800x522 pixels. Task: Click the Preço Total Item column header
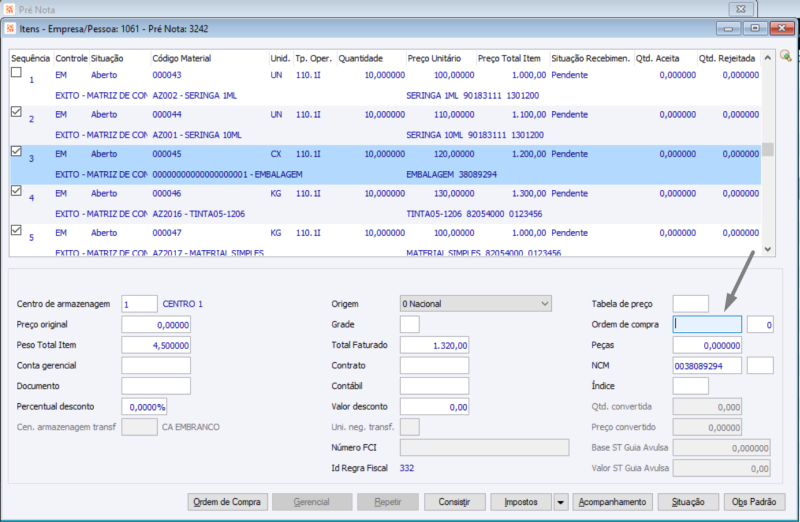509,58
